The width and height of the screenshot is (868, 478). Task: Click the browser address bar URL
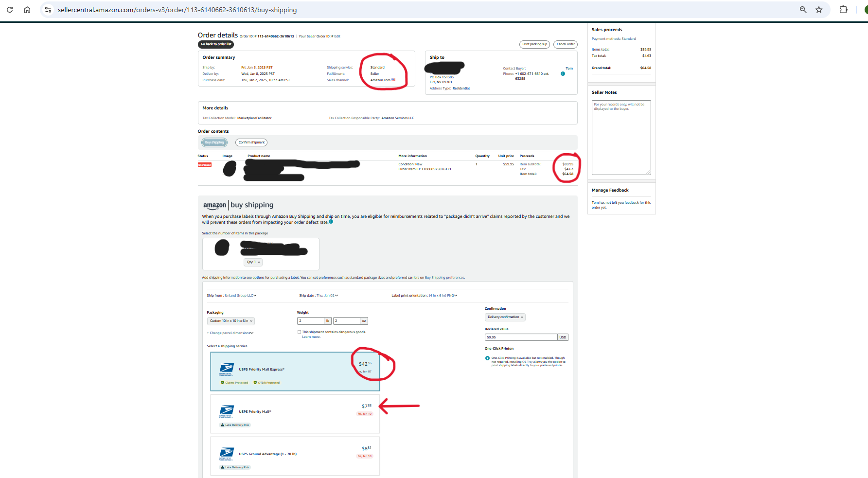tap(177, 10)
